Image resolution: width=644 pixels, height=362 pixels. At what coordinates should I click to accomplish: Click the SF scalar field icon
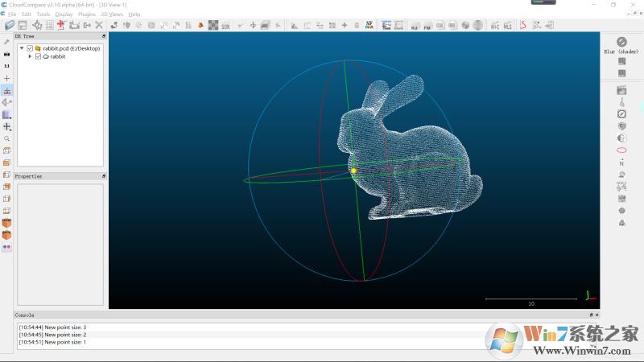click(x=369, y=26)
